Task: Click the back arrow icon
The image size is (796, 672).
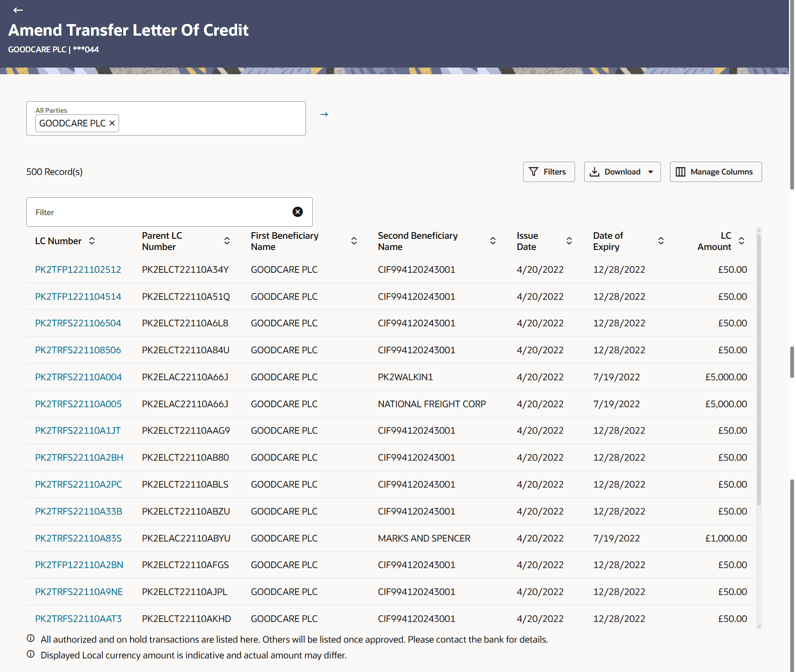Action: coord(18,10)
